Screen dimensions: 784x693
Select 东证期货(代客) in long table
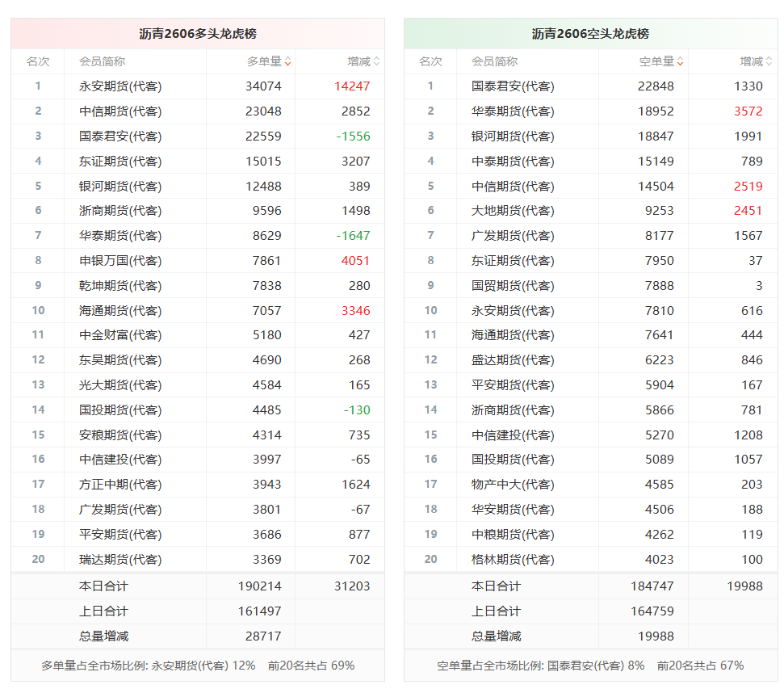pos(120,161)
